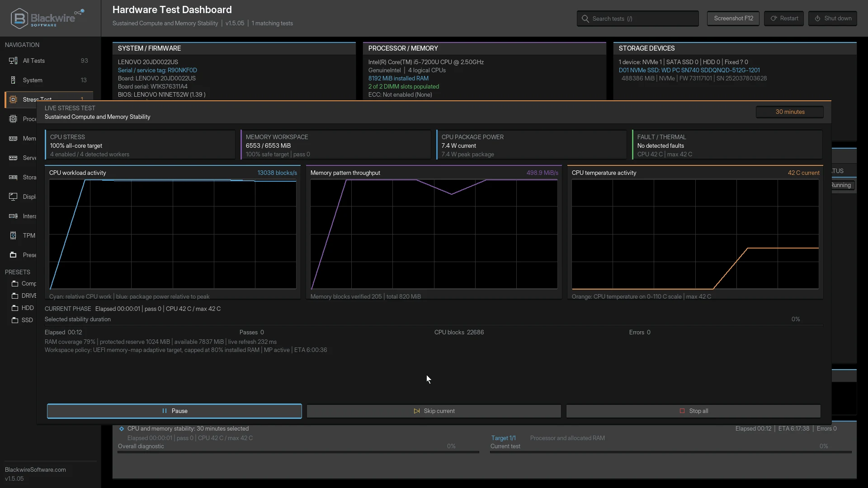Click the Restart button

[784, 19]
